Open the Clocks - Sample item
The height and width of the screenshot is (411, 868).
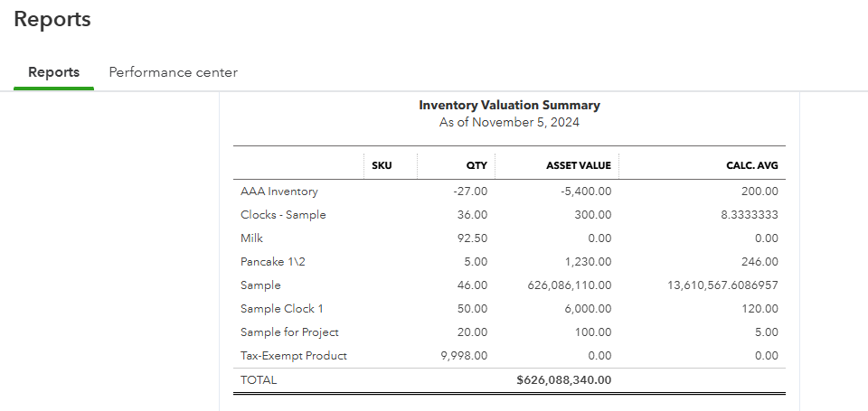pyautogui.click(x=283, y=215)
